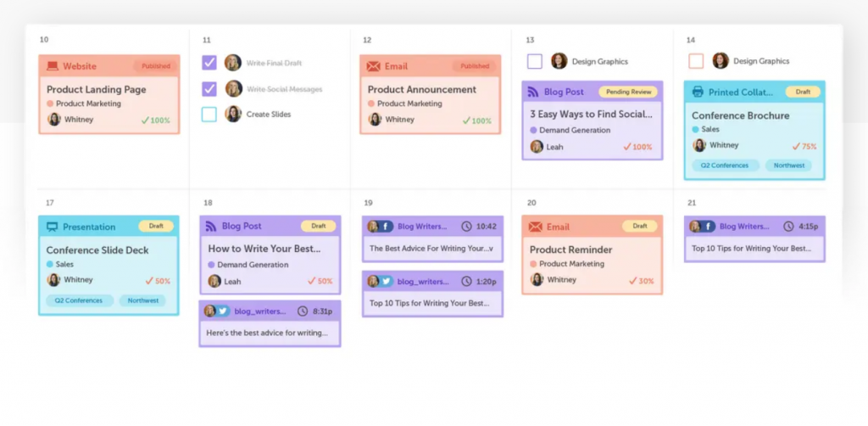Click avatar beside Design Graphics on day 14
The width and height of the screenshot is (868, 426).
click(721, 60)
